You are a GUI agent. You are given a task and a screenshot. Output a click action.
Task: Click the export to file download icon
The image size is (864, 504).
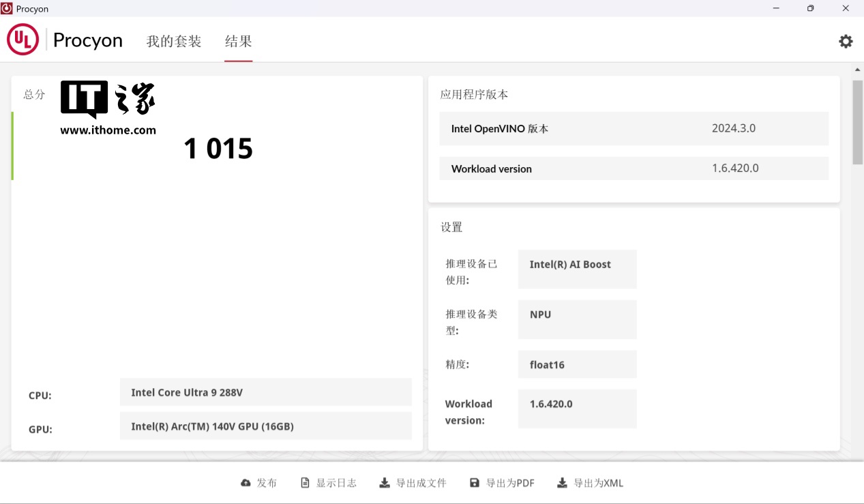tap(385, 483)
